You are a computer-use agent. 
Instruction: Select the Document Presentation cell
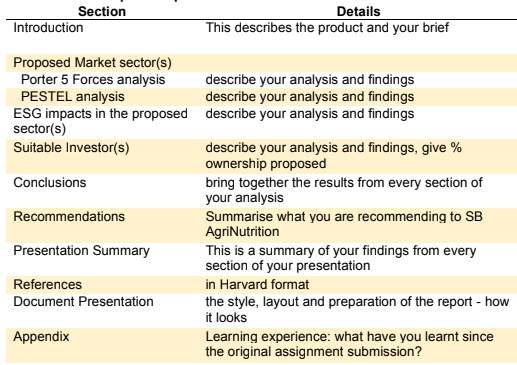coord(83,301)
